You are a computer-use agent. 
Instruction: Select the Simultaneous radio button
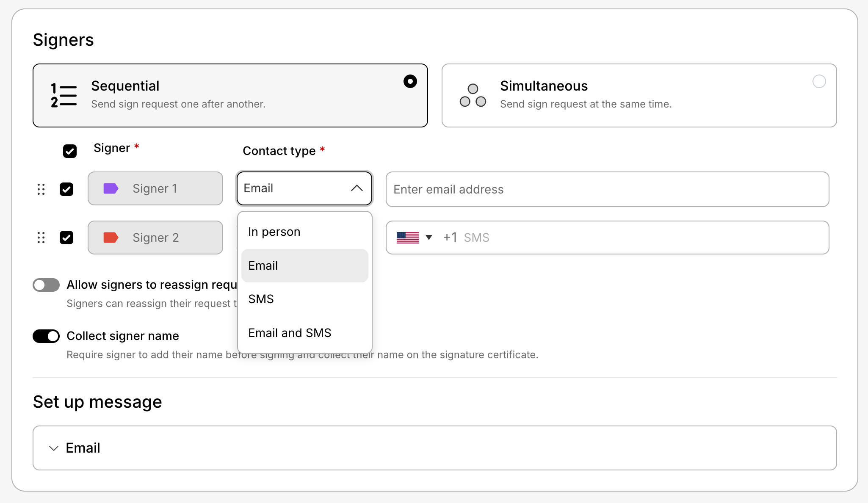(819, 81)
